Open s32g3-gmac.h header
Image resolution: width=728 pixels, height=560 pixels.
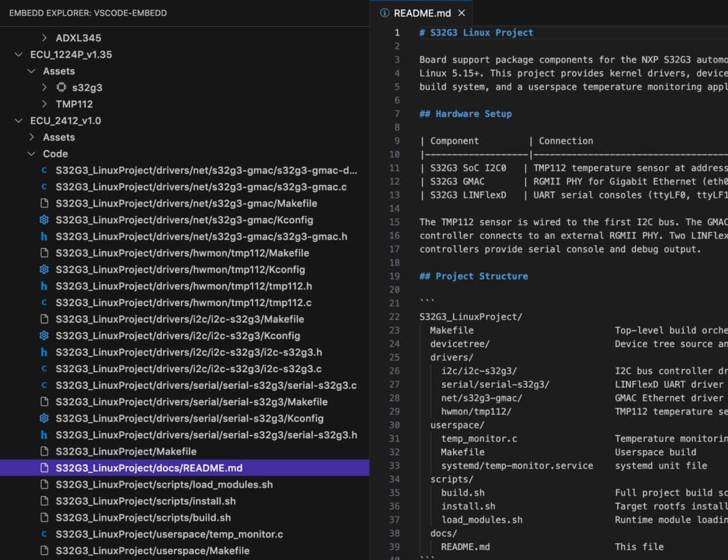[x=201, y=236]
